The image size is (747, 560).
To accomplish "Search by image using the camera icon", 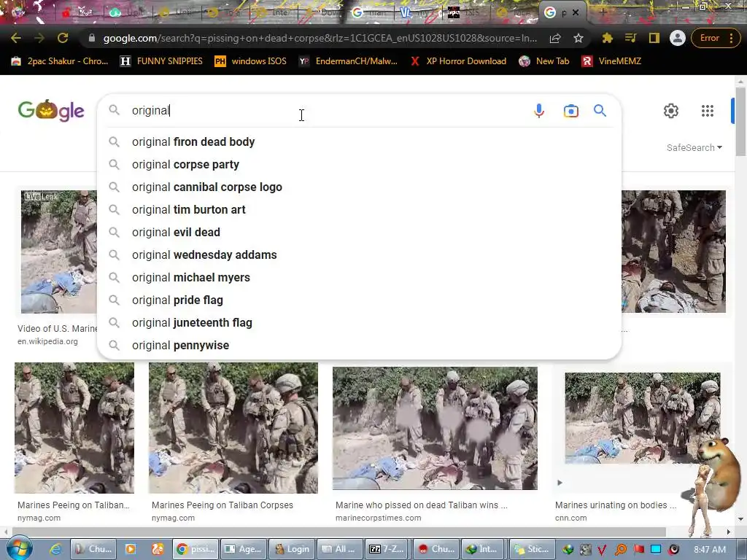I will [x=570, y=111].
